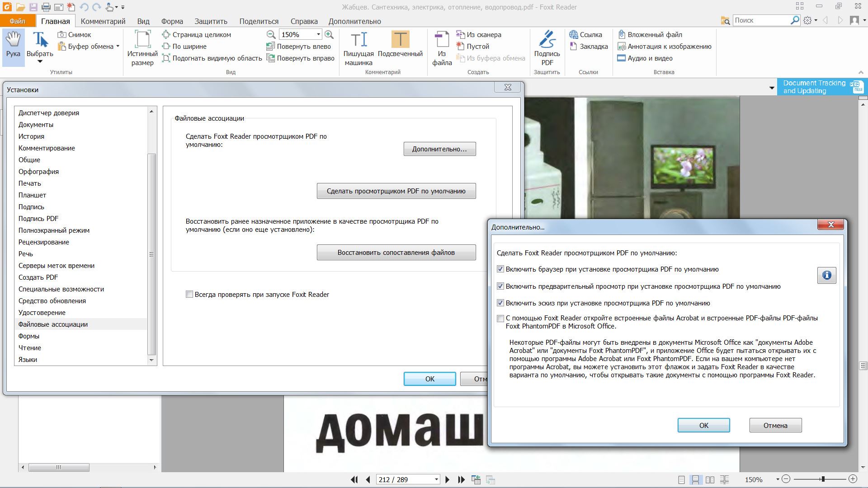The height and width of the screenshot is (488, 868).
Task: Create PDF Из файла
Action: [442, 48]
